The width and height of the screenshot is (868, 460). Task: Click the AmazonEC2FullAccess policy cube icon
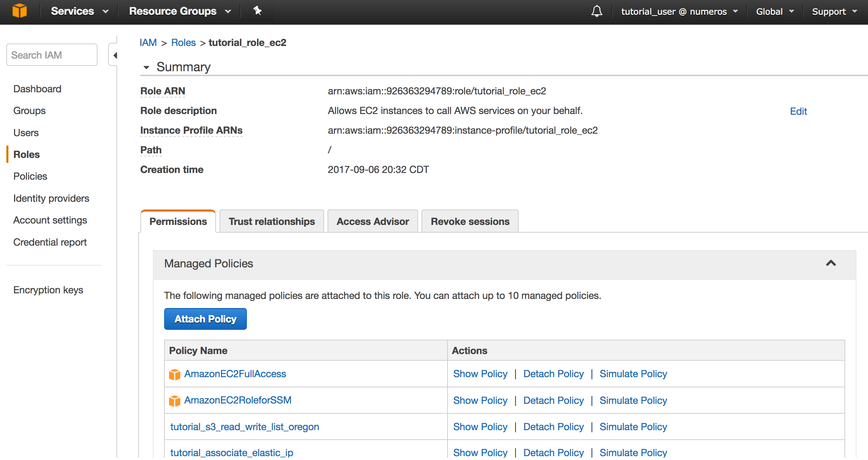coord(174,374)
